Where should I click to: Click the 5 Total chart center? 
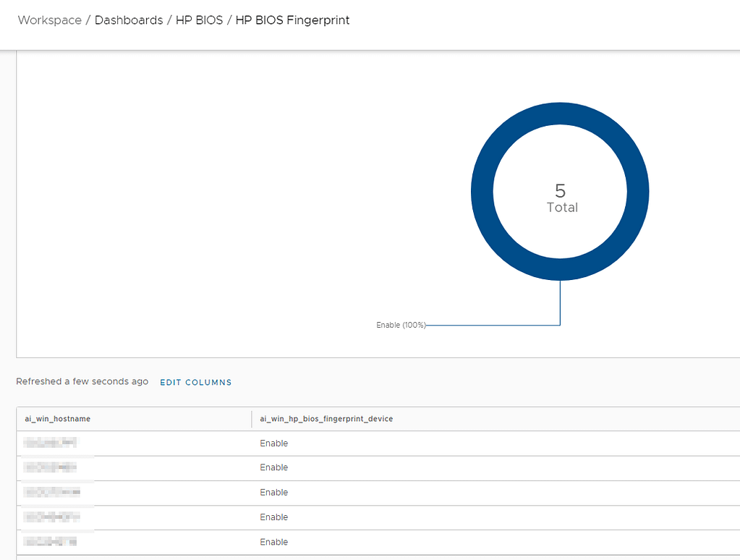(x=561, y=198)
